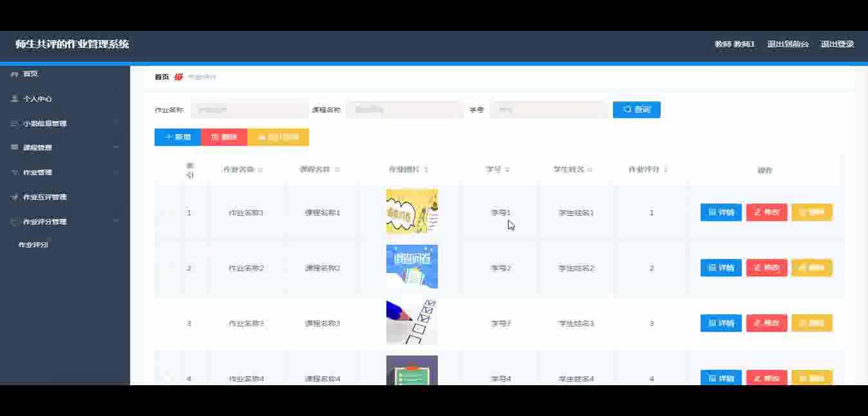Sort by the 课程名称 column sort icon
The height and width of the screenshot is (416, 868).
(x=337, y=170)
